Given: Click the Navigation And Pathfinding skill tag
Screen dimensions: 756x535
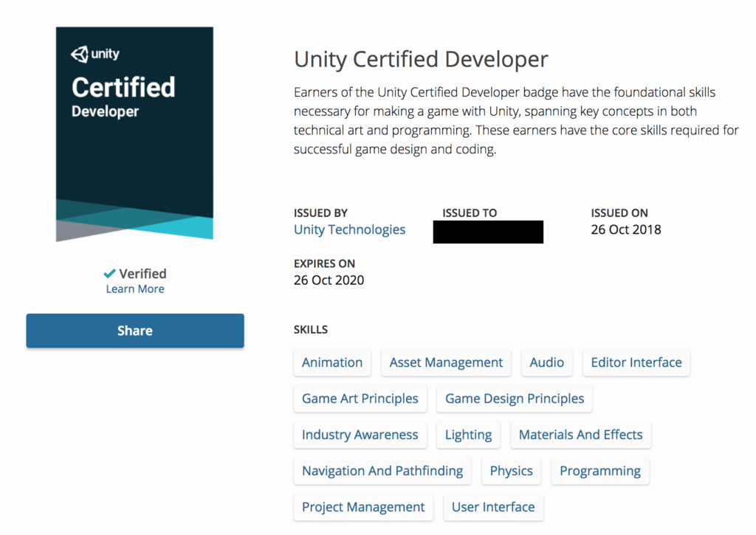Looking at the screenshot, I should 382,471.
